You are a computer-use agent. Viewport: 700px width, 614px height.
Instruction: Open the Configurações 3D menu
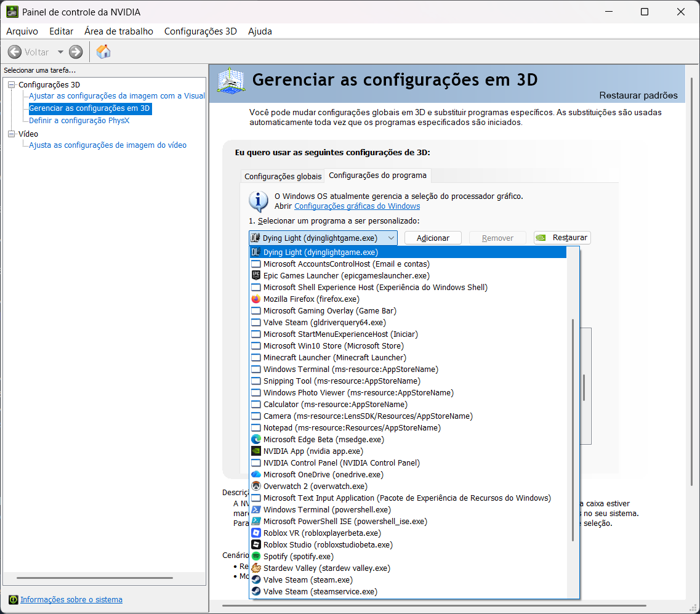point(201,31)
